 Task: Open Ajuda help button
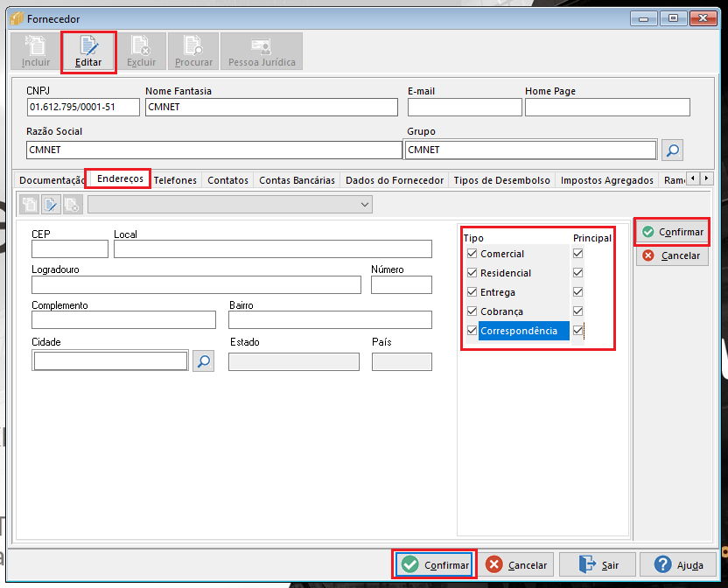(678, 564)
